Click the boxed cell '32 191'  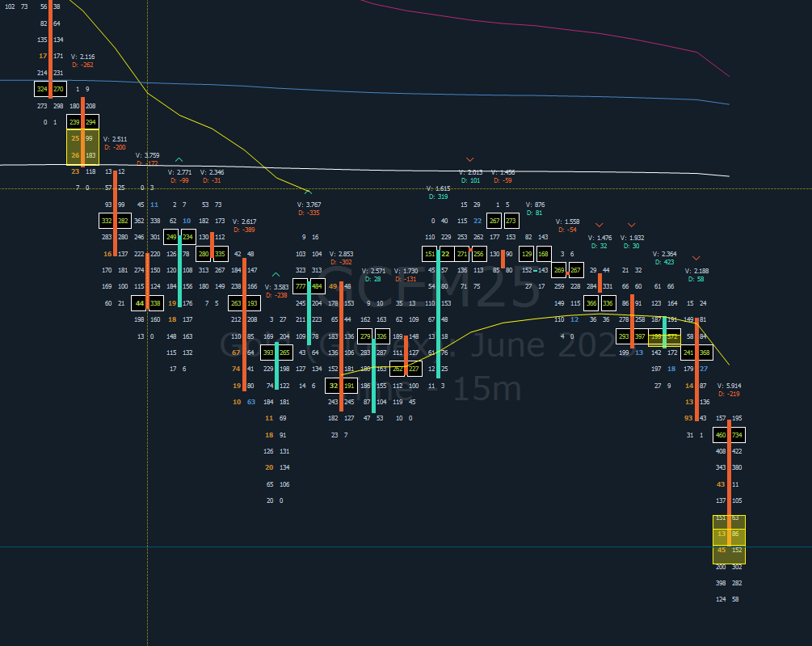[341, 386]
